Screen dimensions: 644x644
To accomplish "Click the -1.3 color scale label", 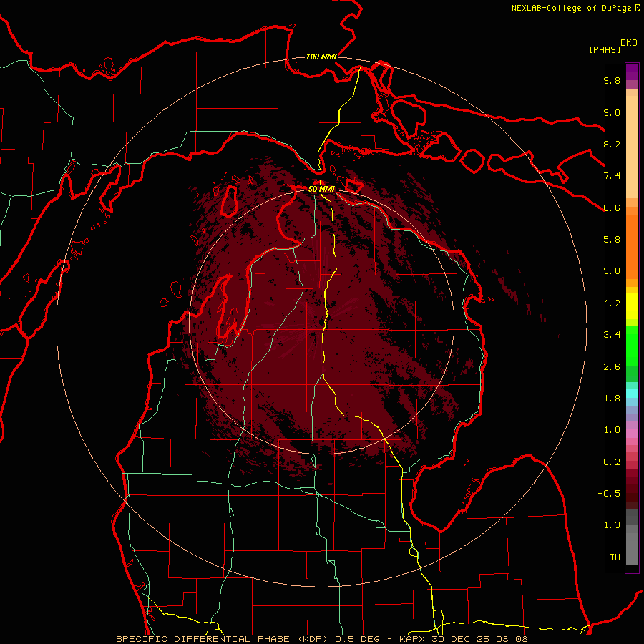I will click(x=609, y=525).
